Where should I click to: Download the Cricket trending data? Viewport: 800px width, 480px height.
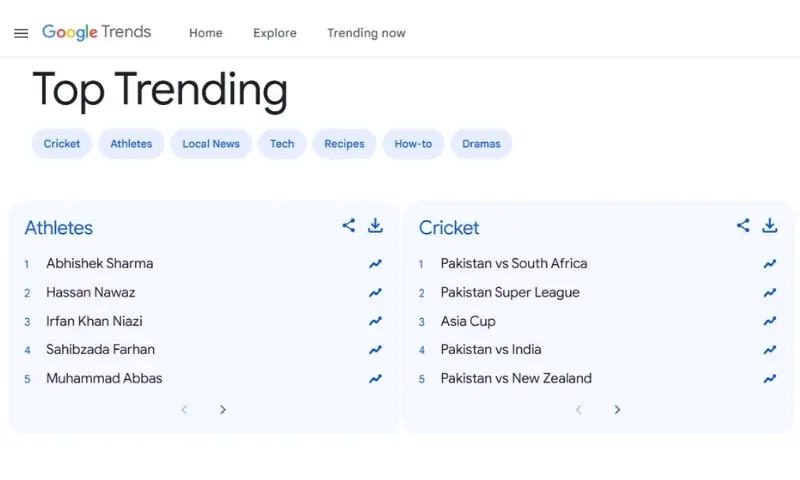770,226
